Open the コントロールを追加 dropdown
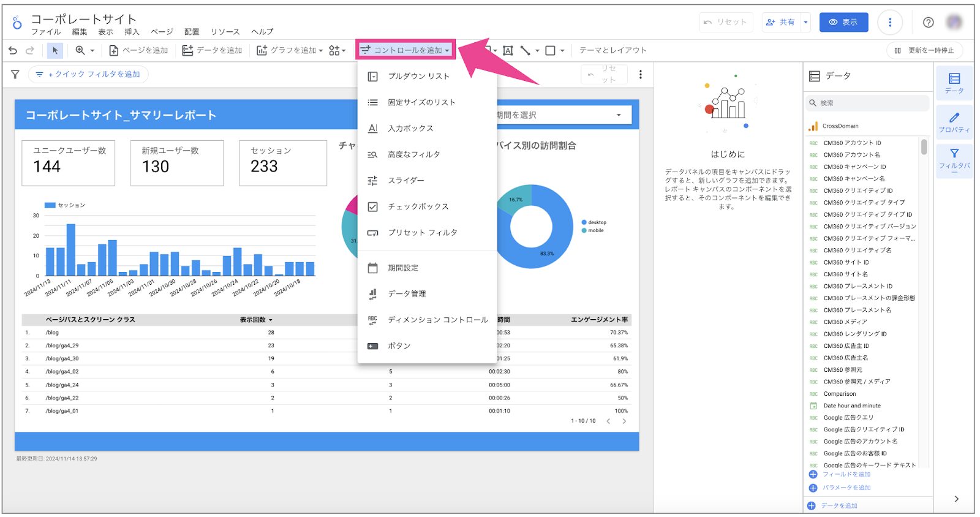The width and height of the screenshot is (980, 517). coord(405,50)
